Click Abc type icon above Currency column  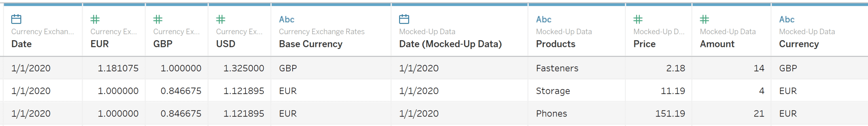(787, 19)
